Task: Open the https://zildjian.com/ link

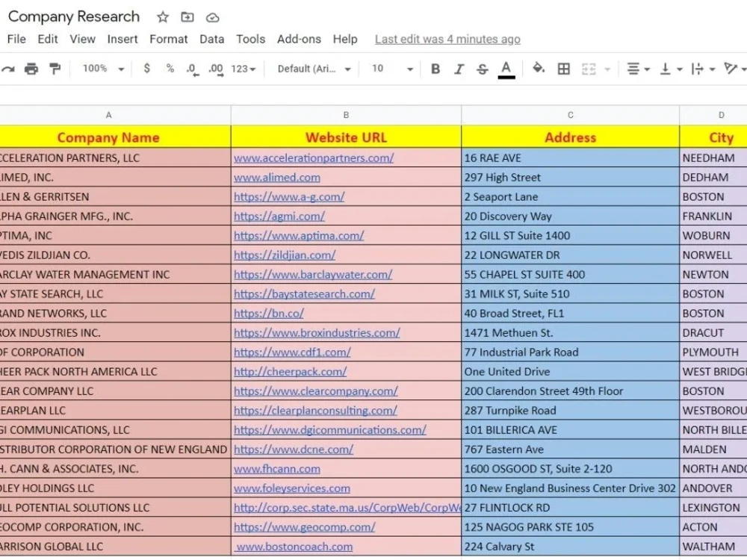Action: 285,255
